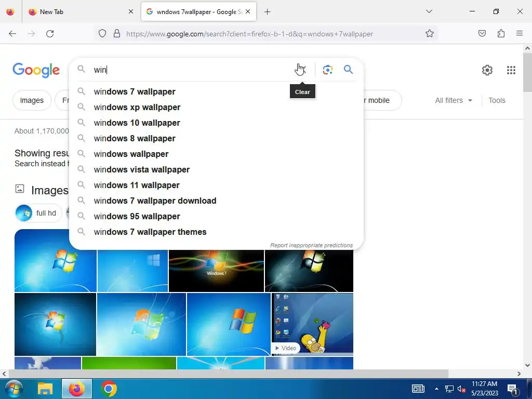The width and height of the screenshot is (532, 399).
Task: Click the horizontal scrollbar right arrow
Action: click(519, 374)
